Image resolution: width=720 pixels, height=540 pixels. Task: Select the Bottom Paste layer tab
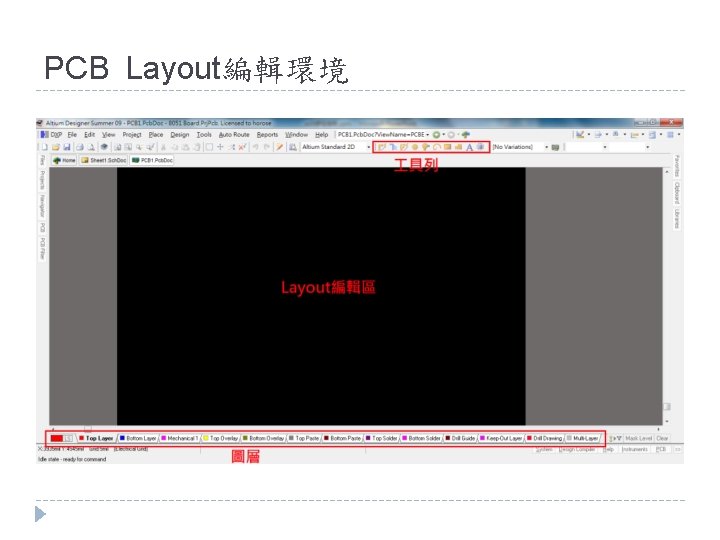click(x=342, y=438)
